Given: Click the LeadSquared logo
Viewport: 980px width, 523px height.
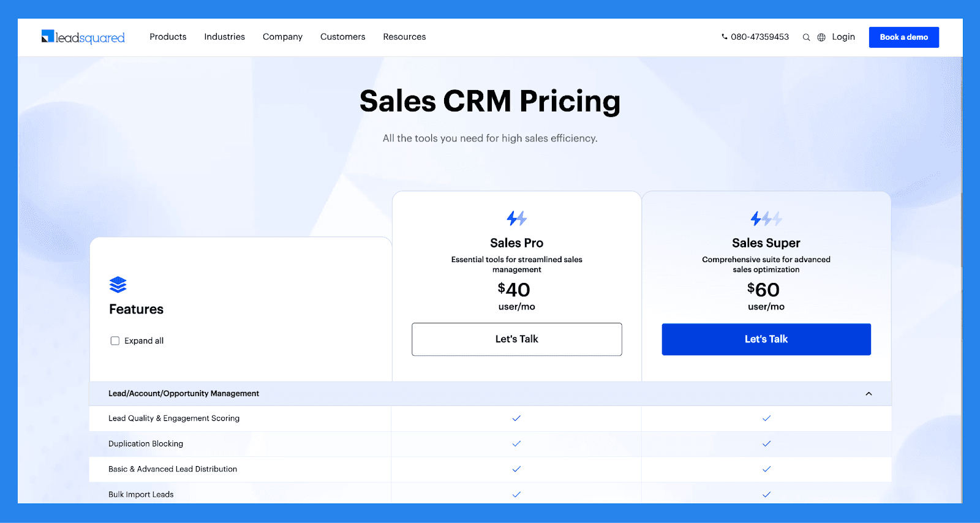Looking at the screenshot, I should (83, 37).
